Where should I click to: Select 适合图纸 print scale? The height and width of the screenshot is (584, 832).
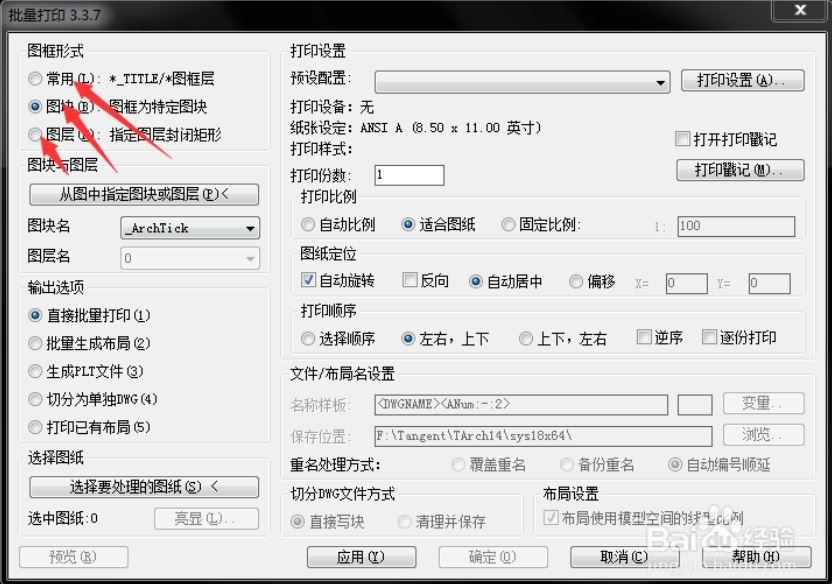(x=408, y=225)
